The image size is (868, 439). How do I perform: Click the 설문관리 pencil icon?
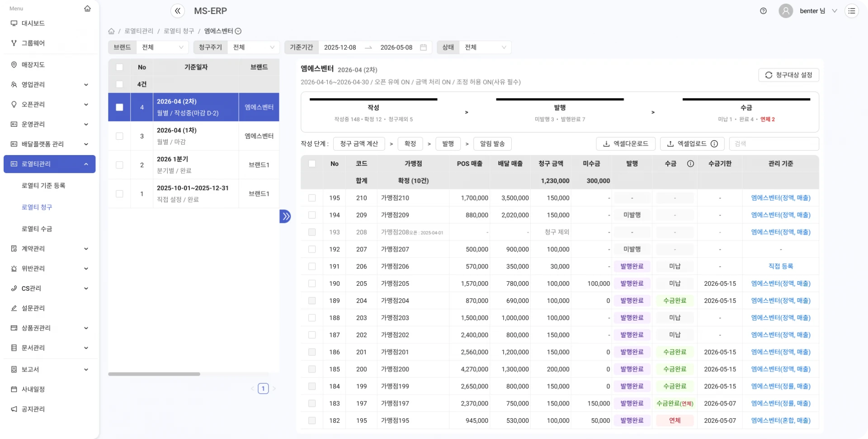click(14, 308)
